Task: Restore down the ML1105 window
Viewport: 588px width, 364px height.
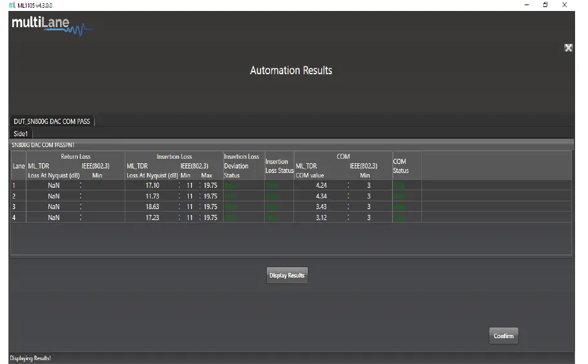Action: 545,5
